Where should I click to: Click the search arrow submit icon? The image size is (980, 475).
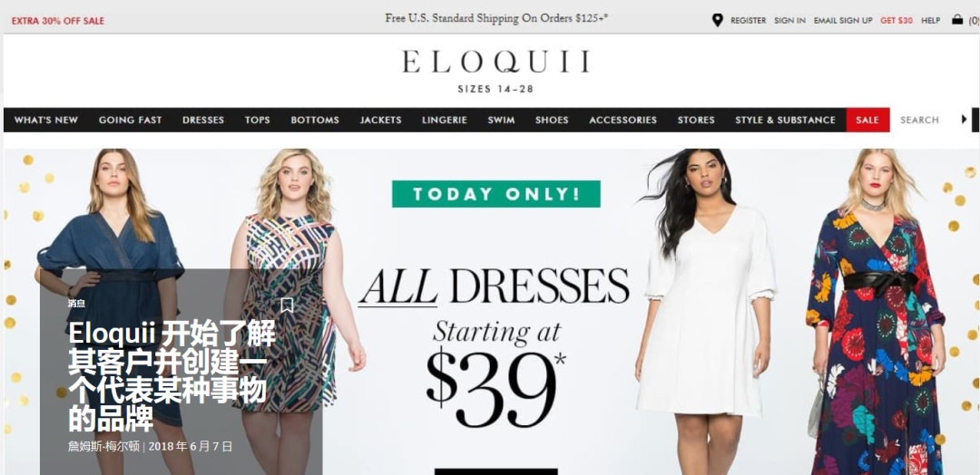965,120
